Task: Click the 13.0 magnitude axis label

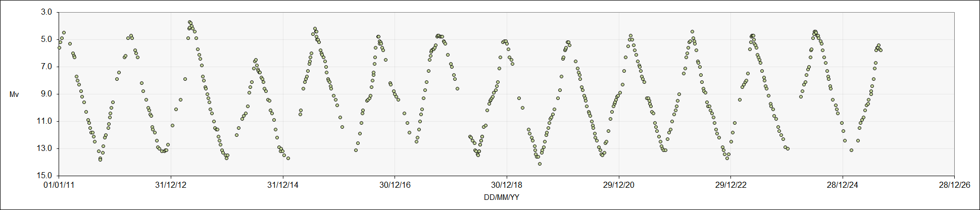Action: tap(45, 148)
